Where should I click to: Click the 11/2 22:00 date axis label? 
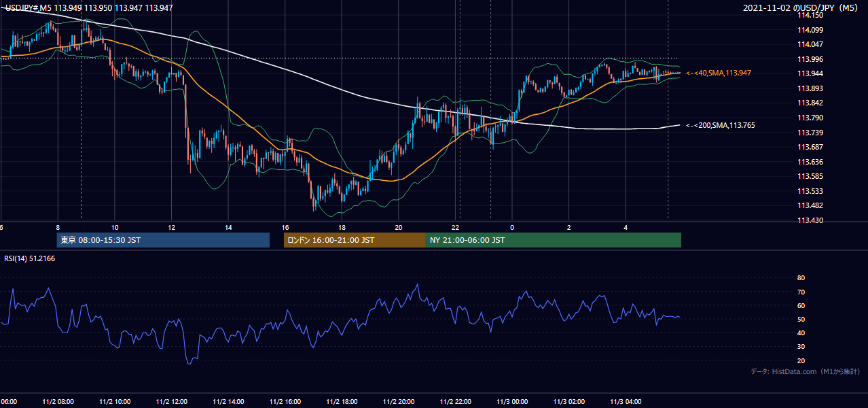456,401
